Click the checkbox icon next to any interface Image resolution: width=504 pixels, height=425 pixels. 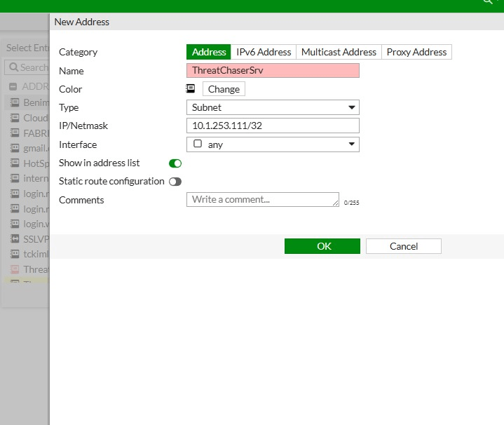click(x=198, y=144)
